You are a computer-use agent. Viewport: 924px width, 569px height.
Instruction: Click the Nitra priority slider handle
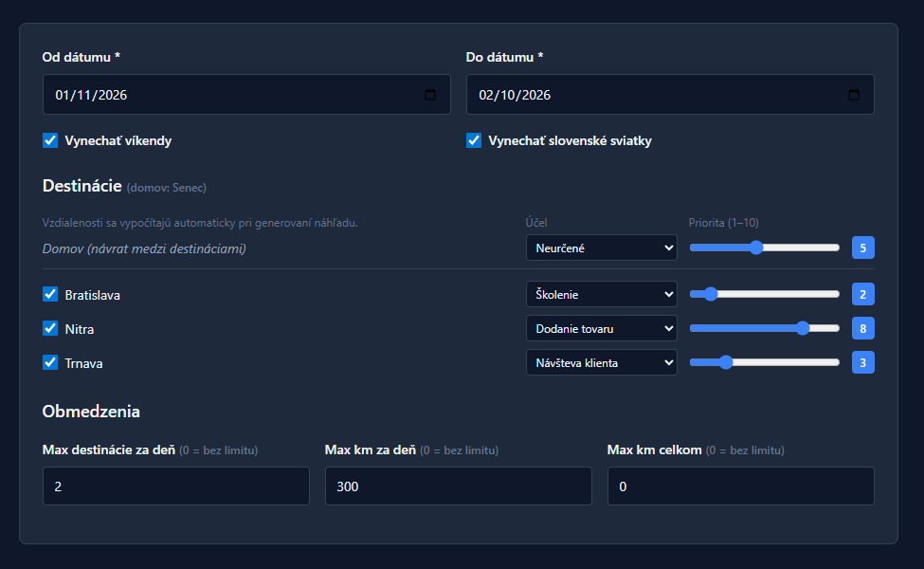[803, 328]
